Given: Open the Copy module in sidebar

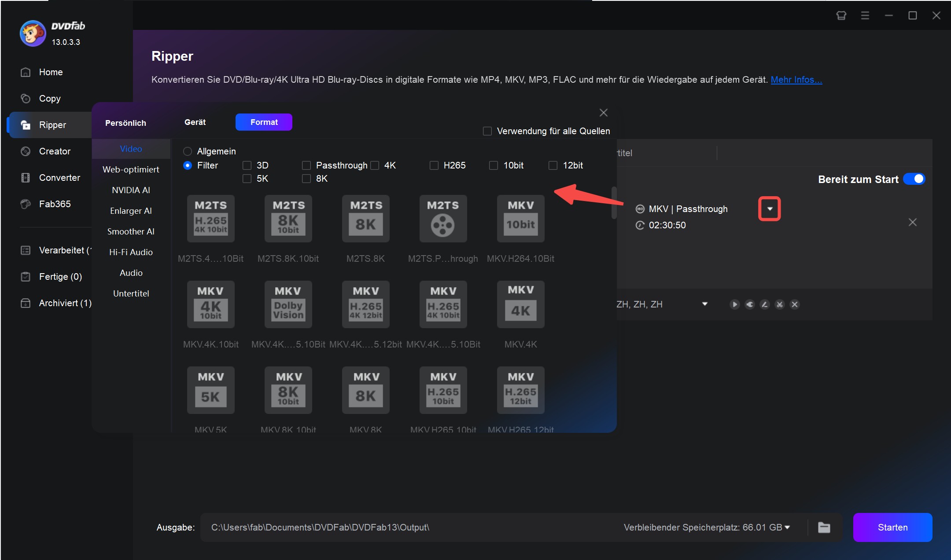Looking at the screenshot, I should 49,99.
